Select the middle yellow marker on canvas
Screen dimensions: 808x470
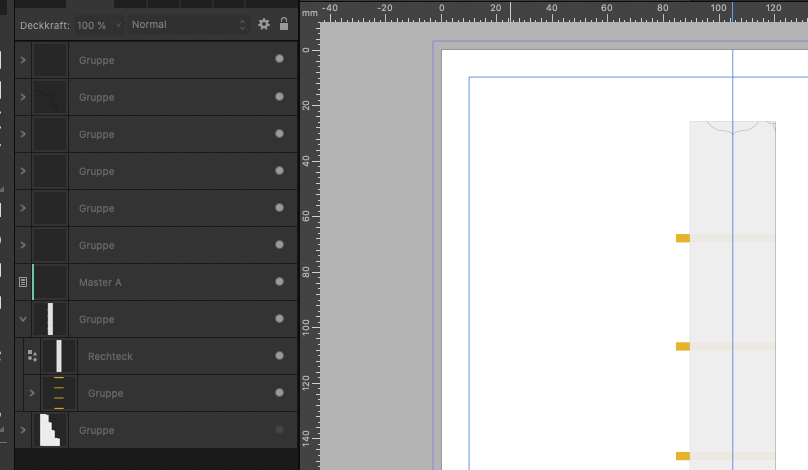(x=683, y=346)
